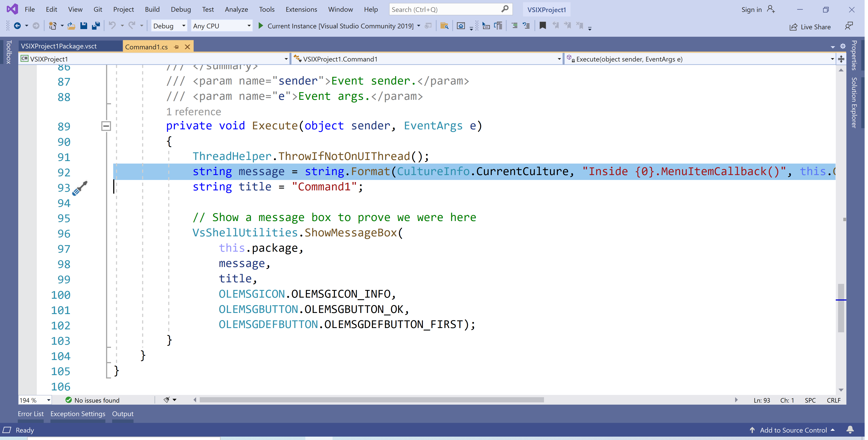Click the Open File folder icon
The width and height of the screenshot is (868, 440).
71,26
